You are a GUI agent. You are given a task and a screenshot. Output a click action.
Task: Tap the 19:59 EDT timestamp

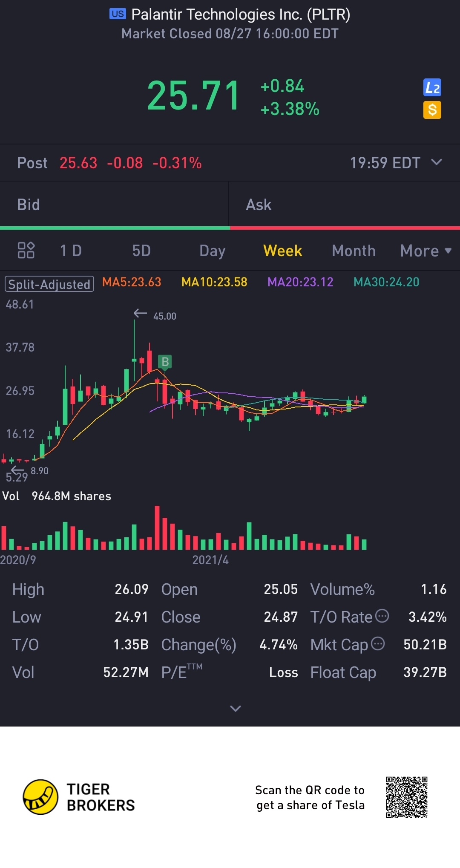[x=385, y=163]
